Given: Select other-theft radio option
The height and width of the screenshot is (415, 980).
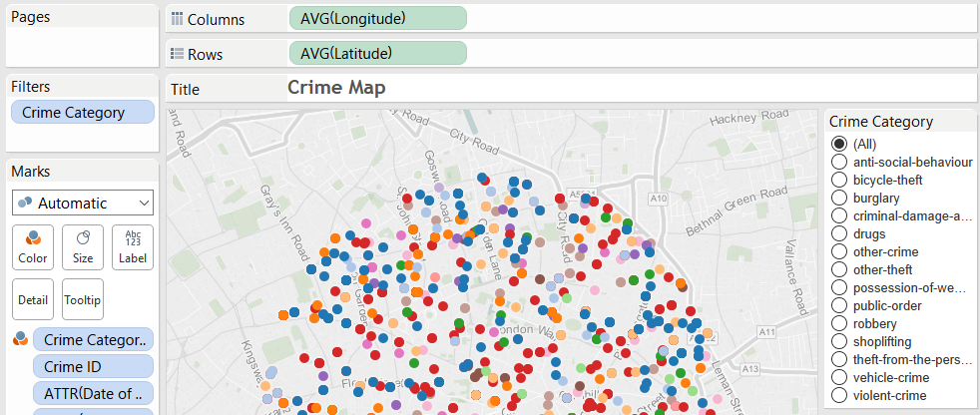Looking at the screenshot, I should click(838, 270).
